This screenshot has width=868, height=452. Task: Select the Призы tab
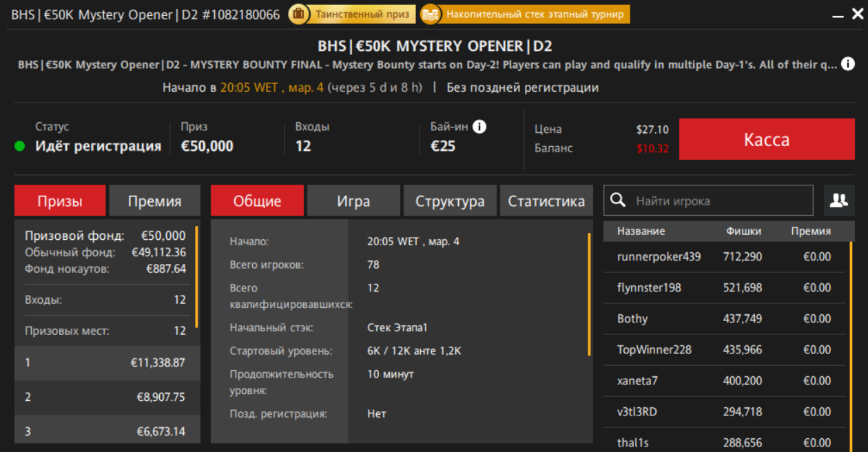click(60, 201)
